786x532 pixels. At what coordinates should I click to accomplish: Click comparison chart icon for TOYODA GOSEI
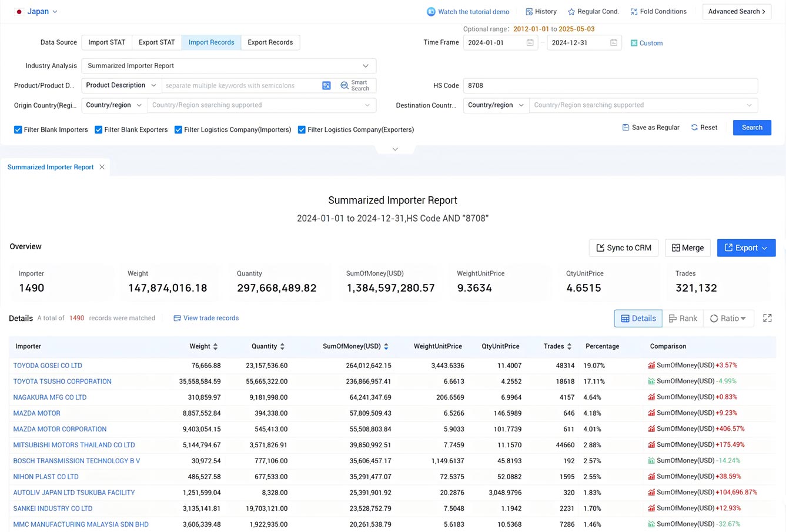tap(651, 366)
